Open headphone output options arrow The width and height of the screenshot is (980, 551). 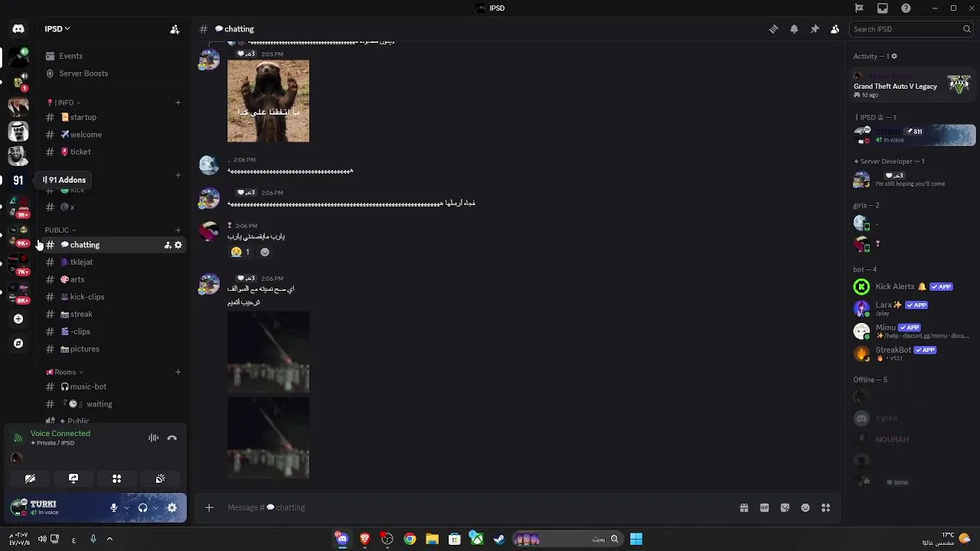click(x=155, y=507)
